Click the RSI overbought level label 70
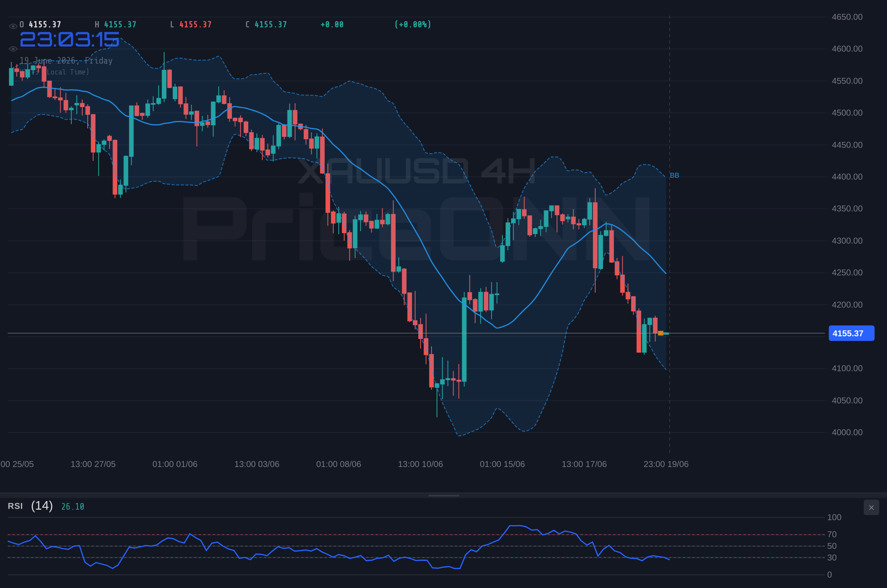 point(832,534)
